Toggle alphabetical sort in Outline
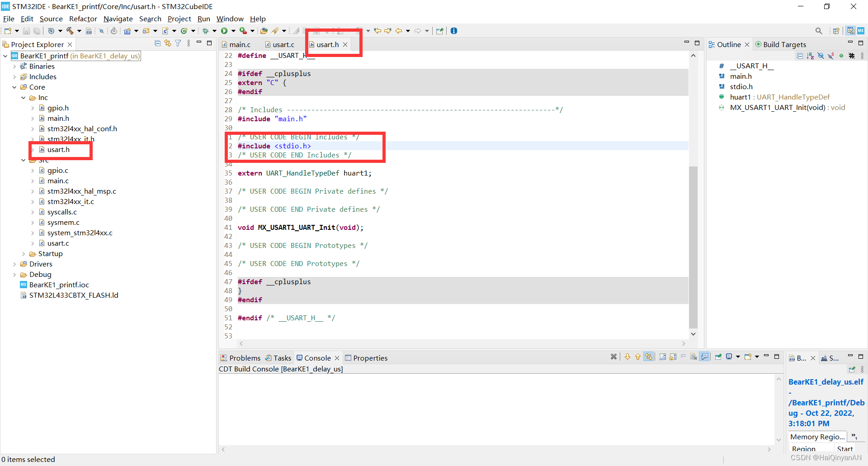Viewport: 868px width, 466px height. pyautogui.click(x=810, y=56)
